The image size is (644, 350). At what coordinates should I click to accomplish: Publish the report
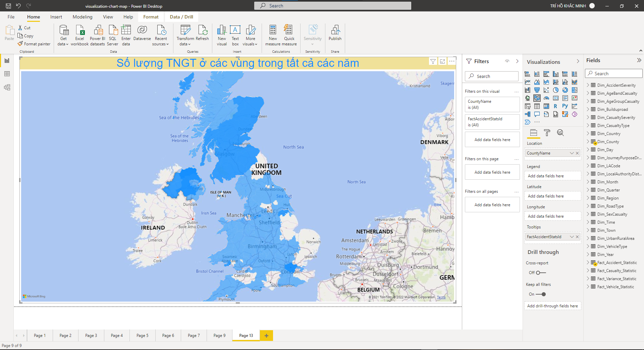coord(335,33)
